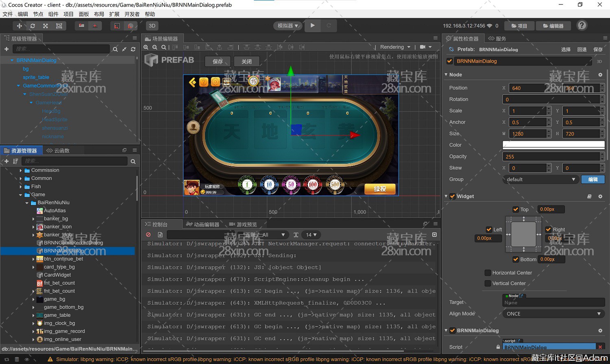Screen dimensions: 610x364
Task: Open the 扩展 menu
Action: (114, 14)
